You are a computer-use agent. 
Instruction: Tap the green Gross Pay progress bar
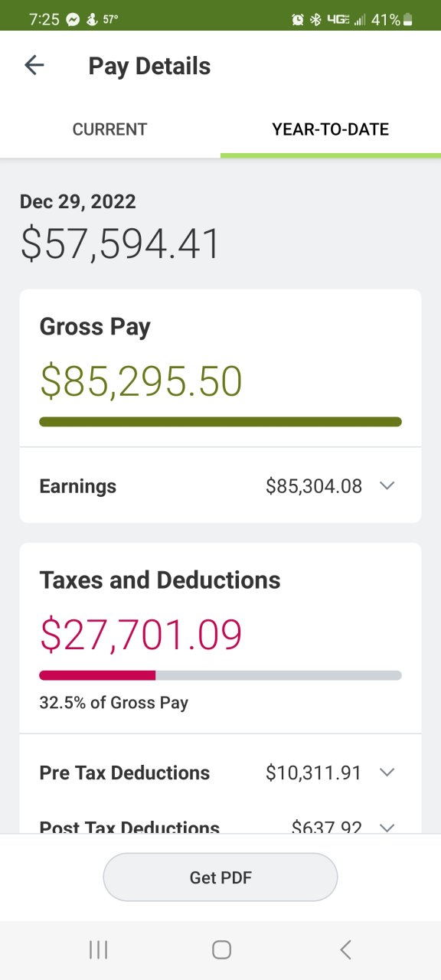[x=220, y=422]
